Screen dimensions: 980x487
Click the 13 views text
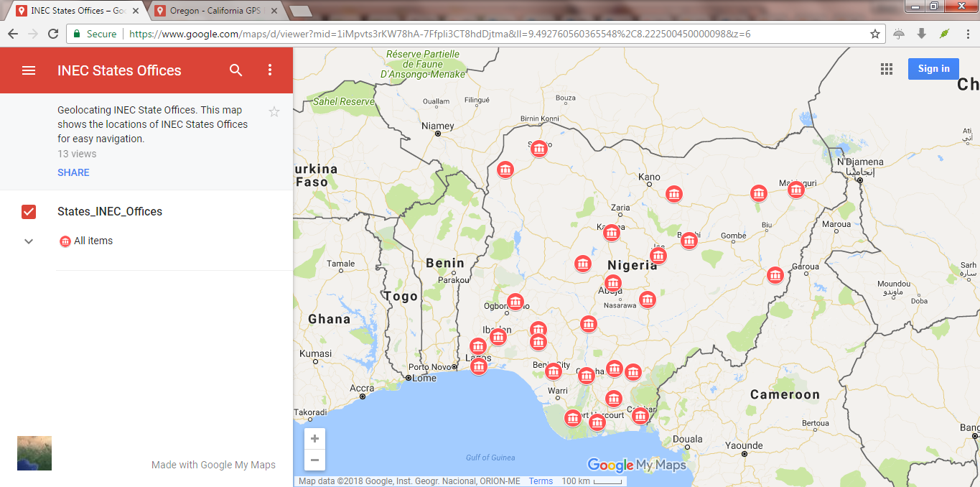point(77,154)
